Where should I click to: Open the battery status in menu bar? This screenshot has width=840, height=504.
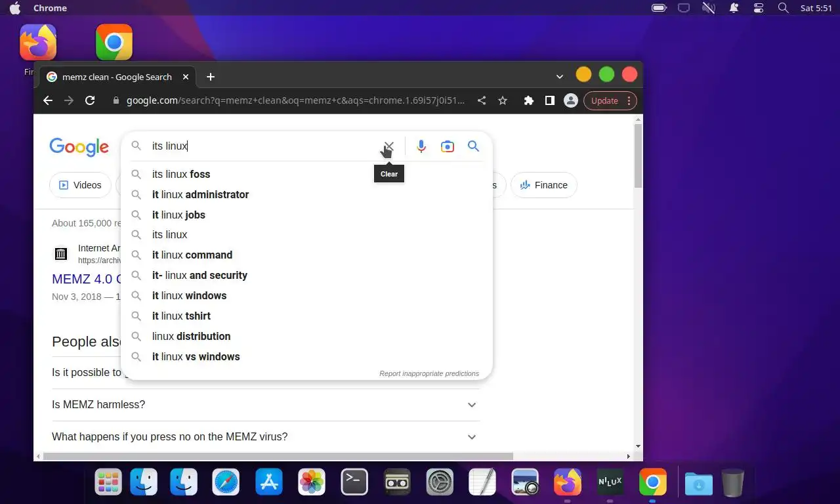659,8
